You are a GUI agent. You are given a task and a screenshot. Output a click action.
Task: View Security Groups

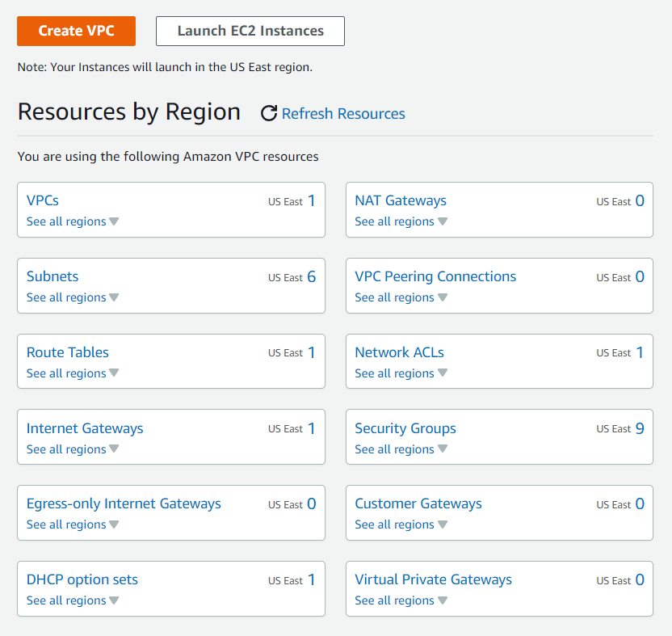point(405,428)
